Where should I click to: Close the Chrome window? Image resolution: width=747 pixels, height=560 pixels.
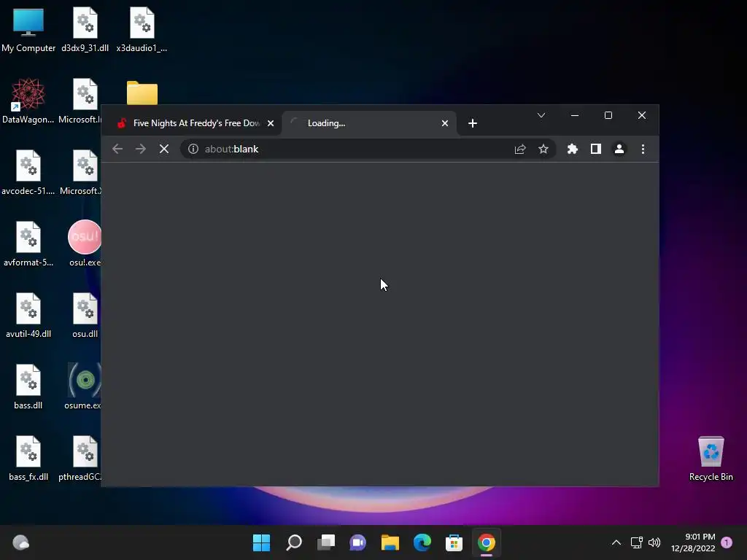642,115
